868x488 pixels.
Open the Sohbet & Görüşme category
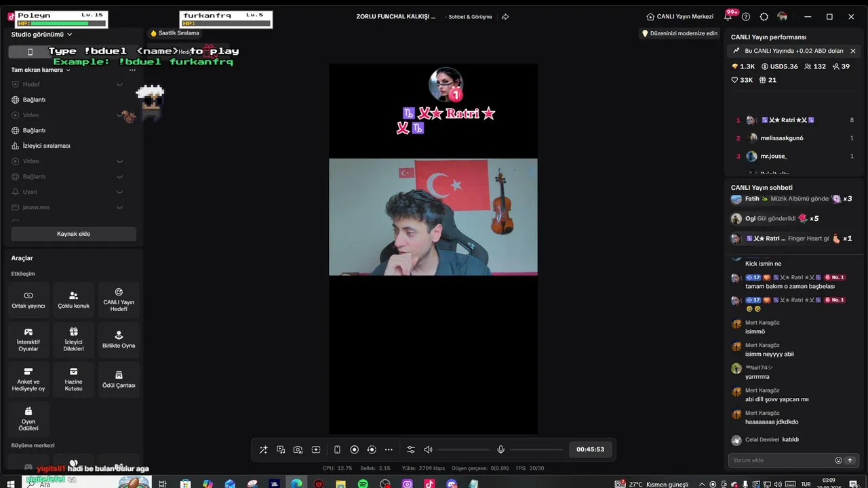pos(470,17)
